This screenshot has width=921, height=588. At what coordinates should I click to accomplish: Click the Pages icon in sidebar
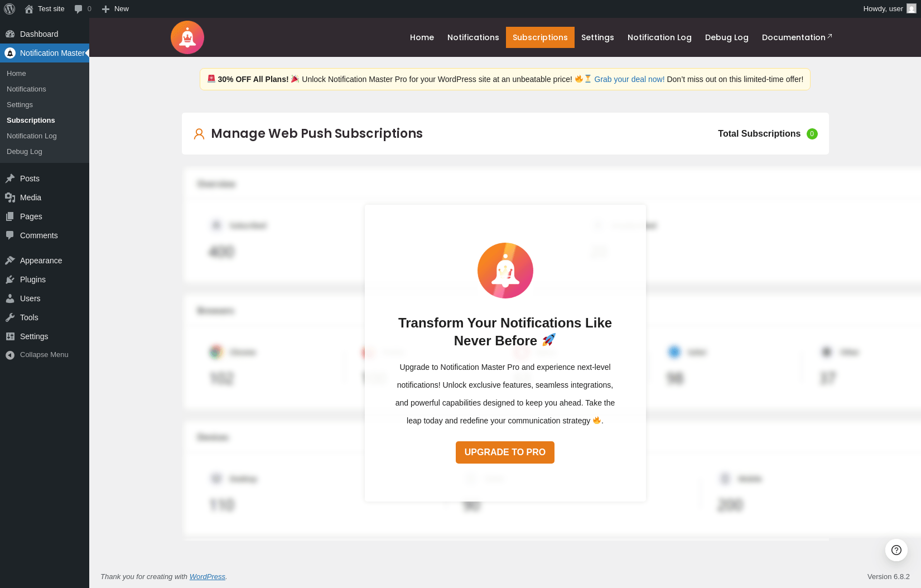(10, 216)
